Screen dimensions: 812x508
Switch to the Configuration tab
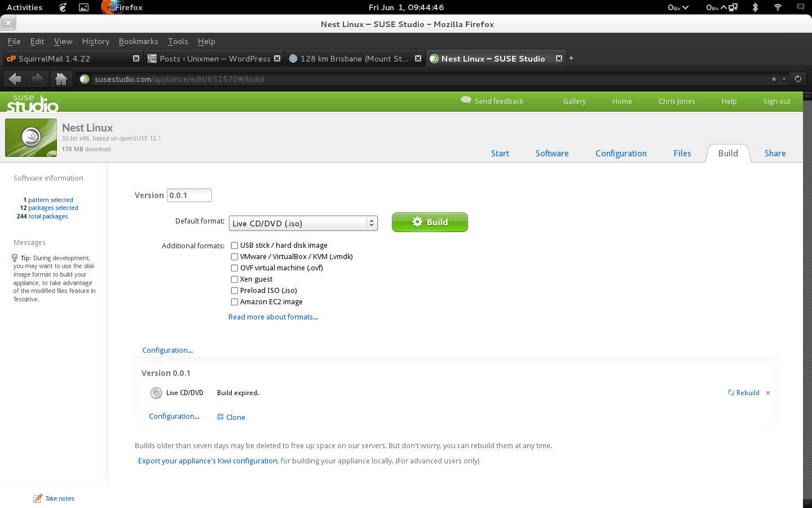coord(621,154)
